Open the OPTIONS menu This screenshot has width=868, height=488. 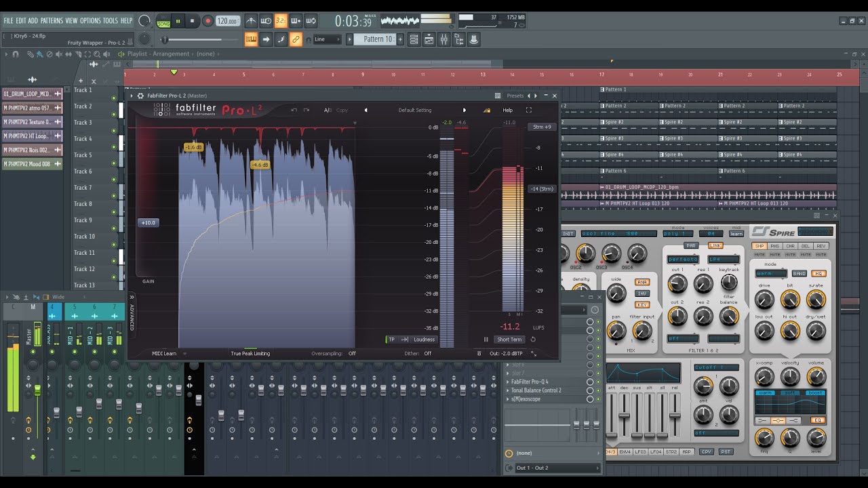point(90,21)
